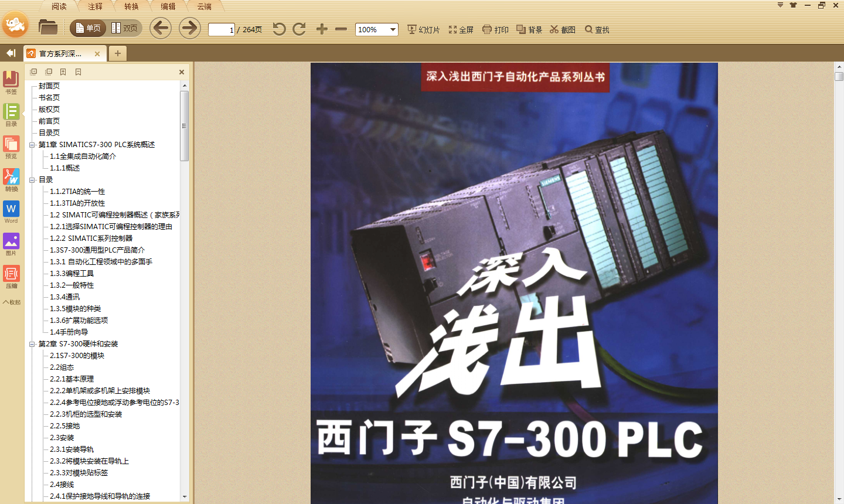Open the Word conversion sidebar icon
The height and width of the screenshot is (504, 844).
11,212
